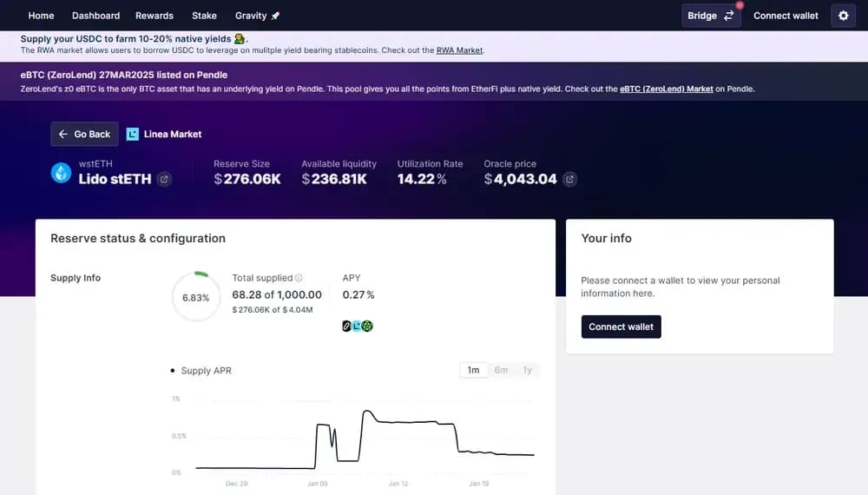The image size is (868, 495).
Task: Open Oracle price external link icon
Action: [x=569, y=180]
